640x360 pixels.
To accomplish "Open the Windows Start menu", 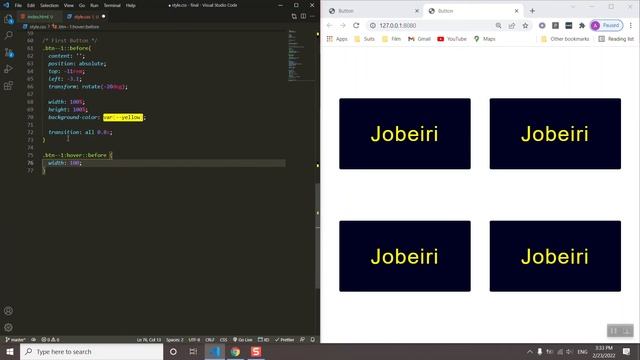I will coord(10,351).
